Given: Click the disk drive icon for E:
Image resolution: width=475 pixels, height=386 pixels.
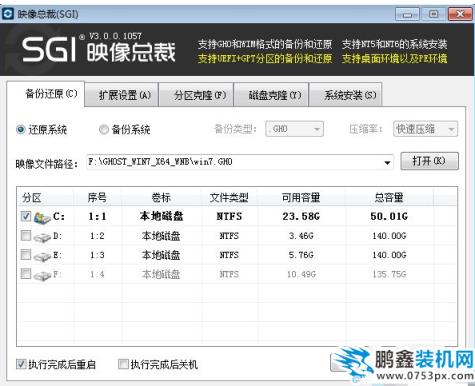Looking at the screenshot, I should click(42, 256).
